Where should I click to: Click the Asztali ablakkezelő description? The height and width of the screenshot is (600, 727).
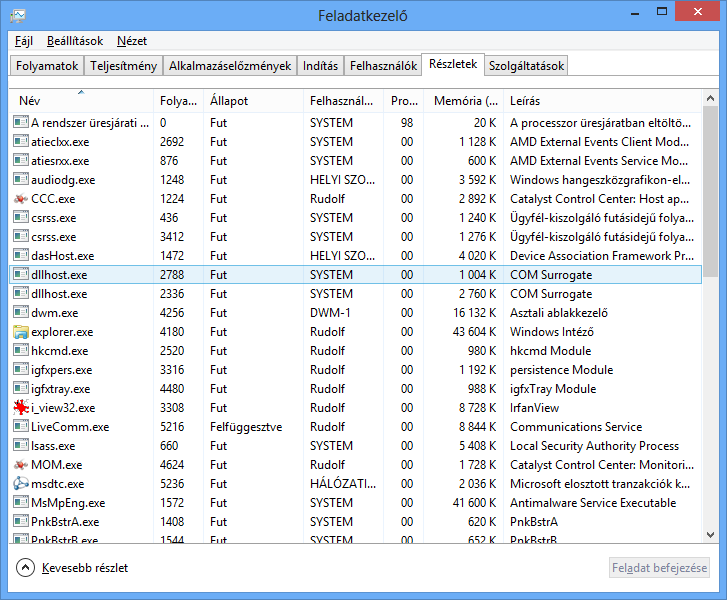pyautogui.click(x=559, y=313)
